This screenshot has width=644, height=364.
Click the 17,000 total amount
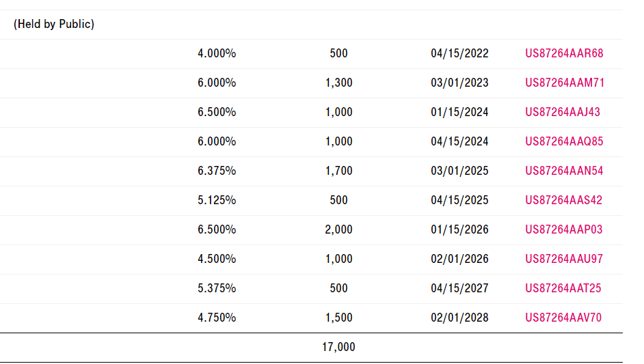(x=338, y=347)
